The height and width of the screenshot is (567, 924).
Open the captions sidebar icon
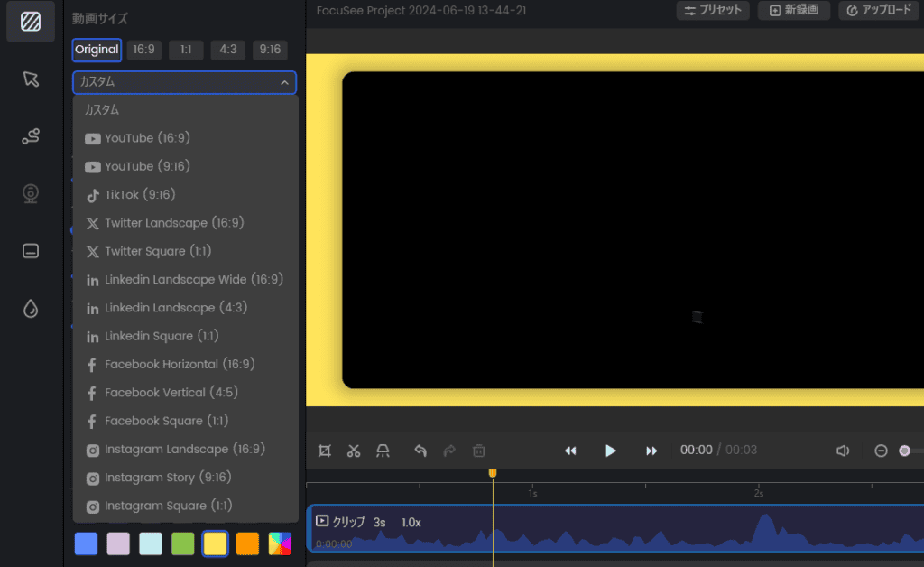31,251
